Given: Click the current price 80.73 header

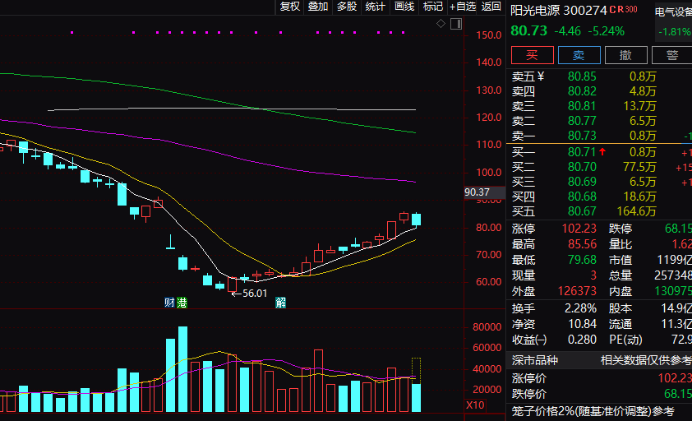Looking at the screenshot, I should (x=529, y=31).
